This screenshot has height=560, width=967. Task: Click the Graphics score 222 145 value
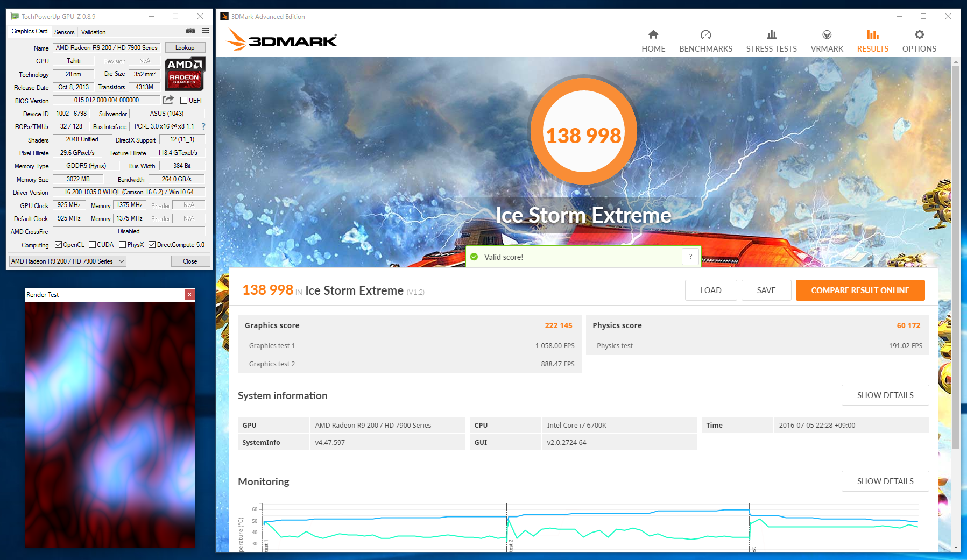(559, 325)
